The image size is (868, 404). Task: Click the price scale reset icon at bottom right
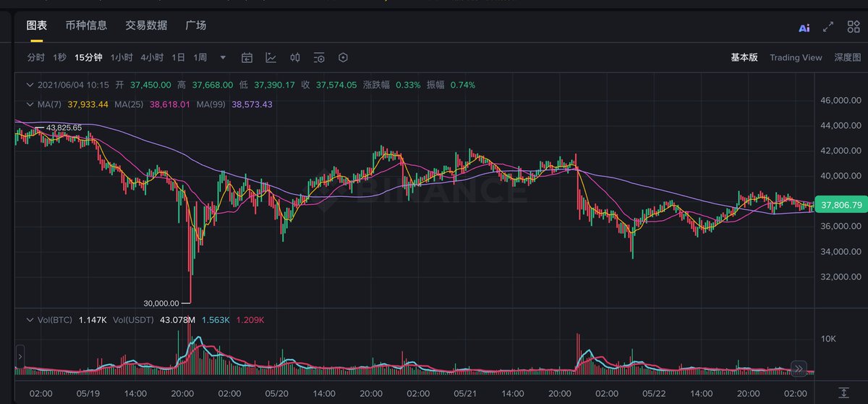click(843, 392)
